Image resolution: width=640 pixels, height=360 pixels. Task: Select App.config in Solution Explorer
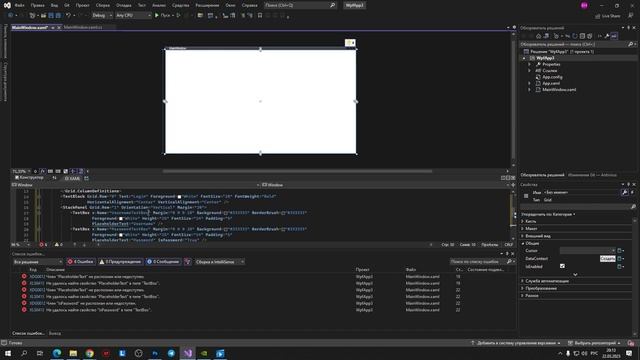click(552, 77)
